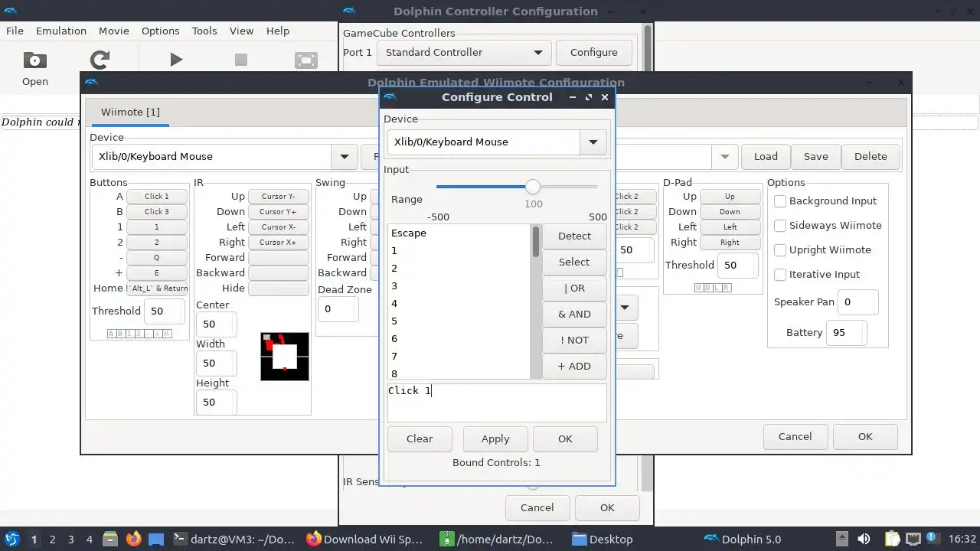
Task: Open the Options menu
Action: pos(160,31)
